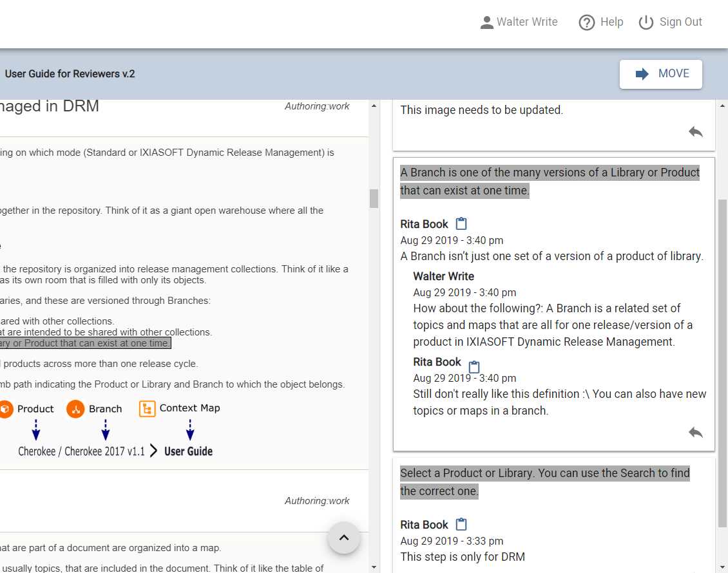
Task: Click clipboard icon beside Rita Book's nested reply
Action: pyautogui.click(x=474, y=366)
